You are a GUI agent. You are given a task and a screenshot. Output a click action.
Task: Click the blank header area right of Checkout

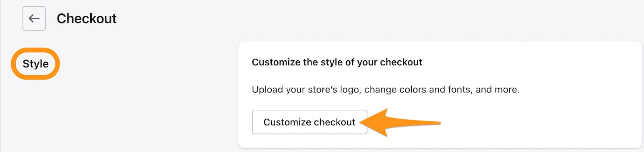(x=362, y=18)
